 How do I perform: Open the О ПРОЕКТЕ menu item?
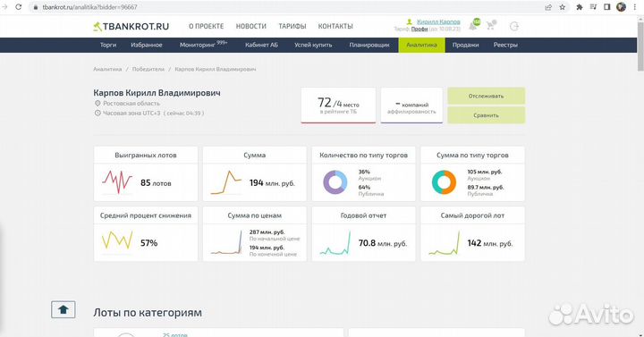click(x=207, y=26)
